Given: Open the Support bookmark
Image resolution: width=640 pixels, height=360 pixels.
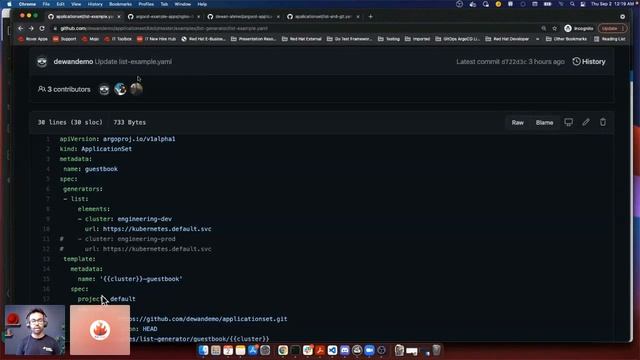Looking at the screenshot, I should pos(64,39).
